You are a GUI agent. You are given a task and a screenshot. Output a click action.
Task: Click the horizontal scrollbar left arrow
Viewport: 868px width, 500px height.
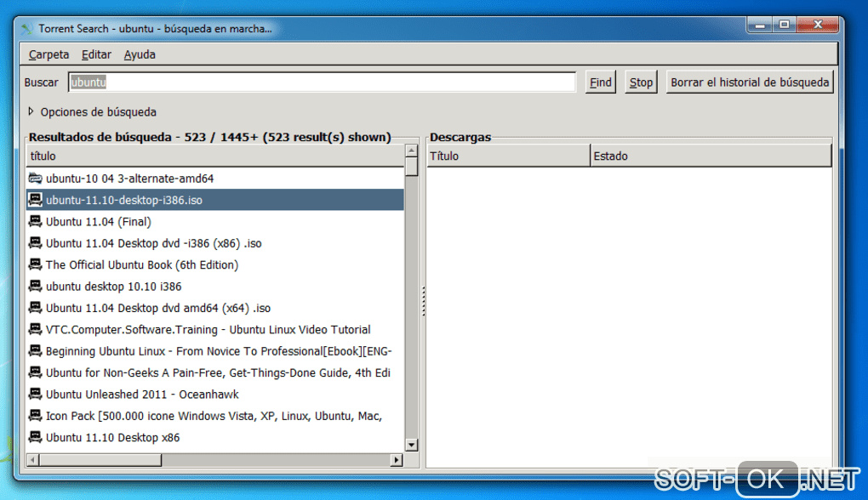[x=32, y=460]
